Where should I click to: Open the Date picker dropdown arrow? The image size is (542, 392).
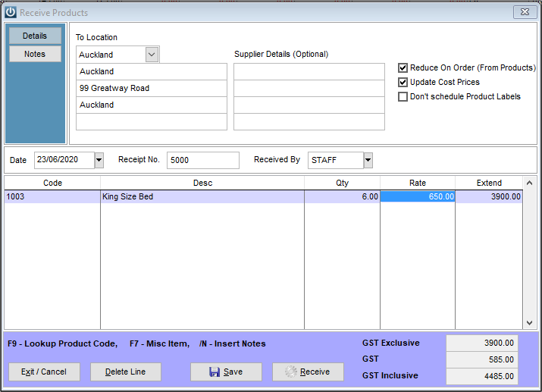click(x=99, y=160)
